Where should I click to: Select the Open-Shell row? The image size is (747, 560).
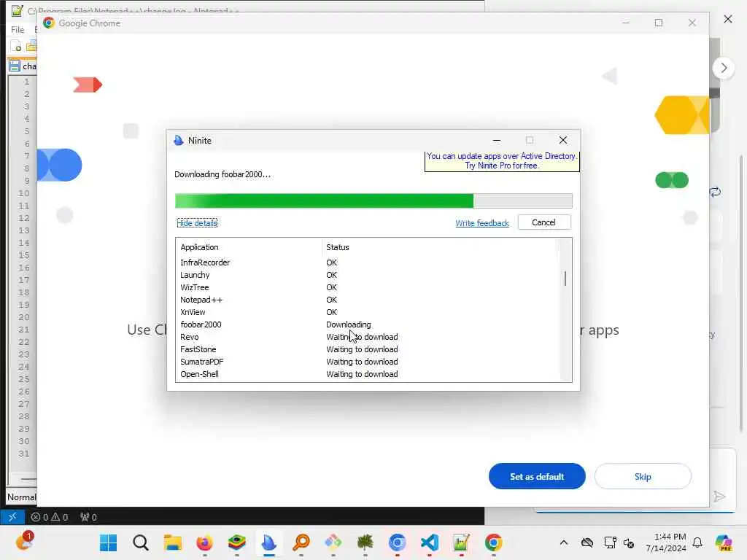(367, 374)
